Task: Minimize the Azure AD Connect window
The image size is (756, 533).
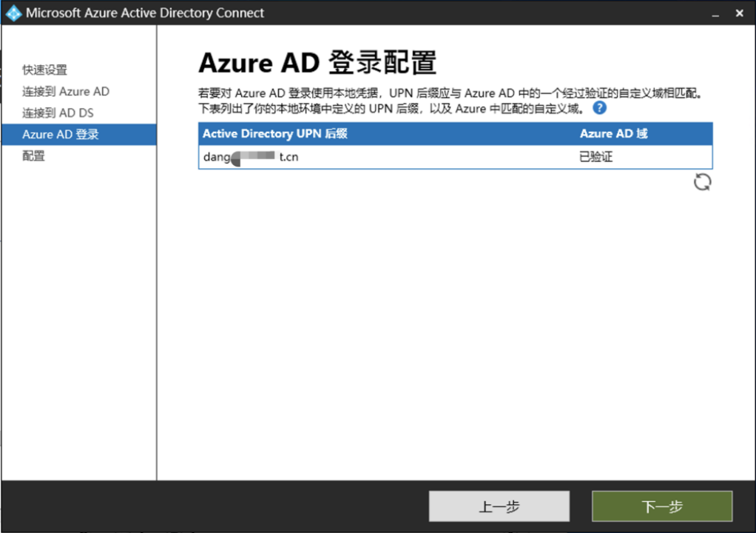Action: pyautogui.click(x=715, y=13)
